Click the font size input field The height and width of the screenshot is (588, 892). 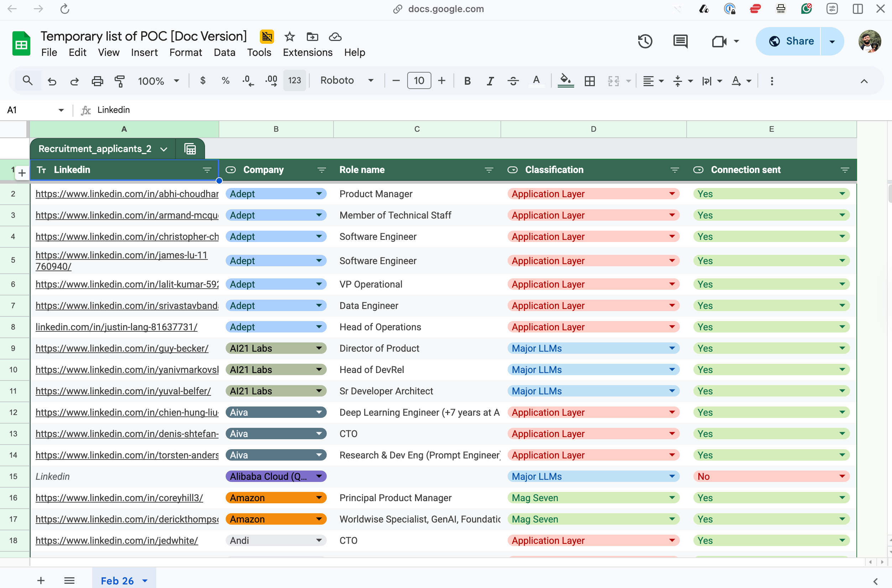coord(419,81)
